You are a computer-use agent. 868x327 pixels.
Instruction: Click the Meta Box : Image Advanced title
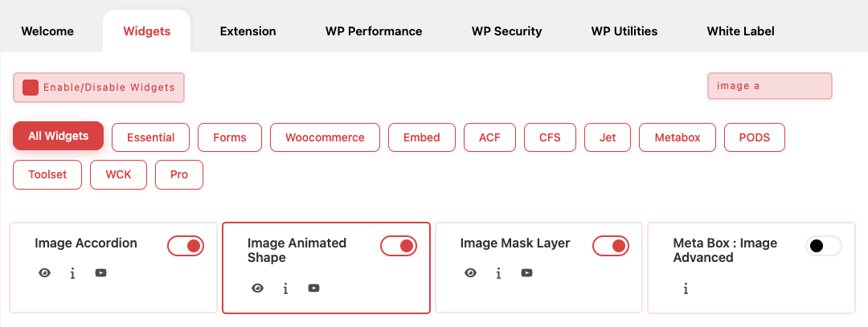pyautogui.click(x=725, y=250)
